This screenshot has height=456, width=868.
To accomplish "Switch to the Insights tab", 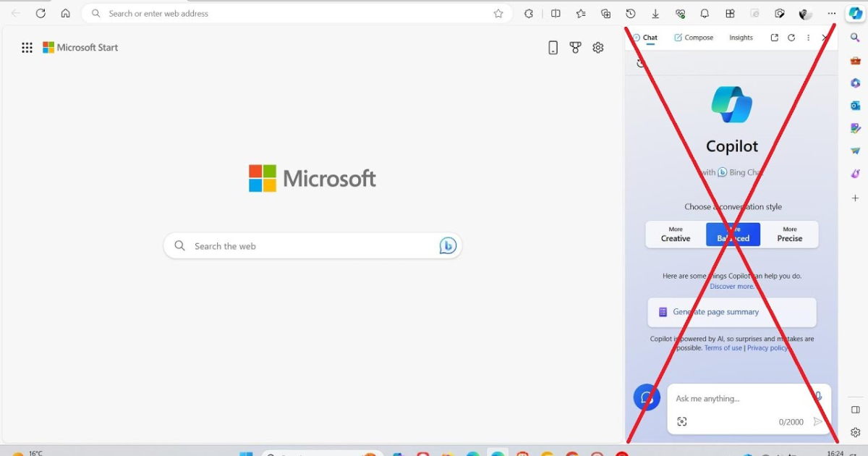I will (x=741, y=38).
